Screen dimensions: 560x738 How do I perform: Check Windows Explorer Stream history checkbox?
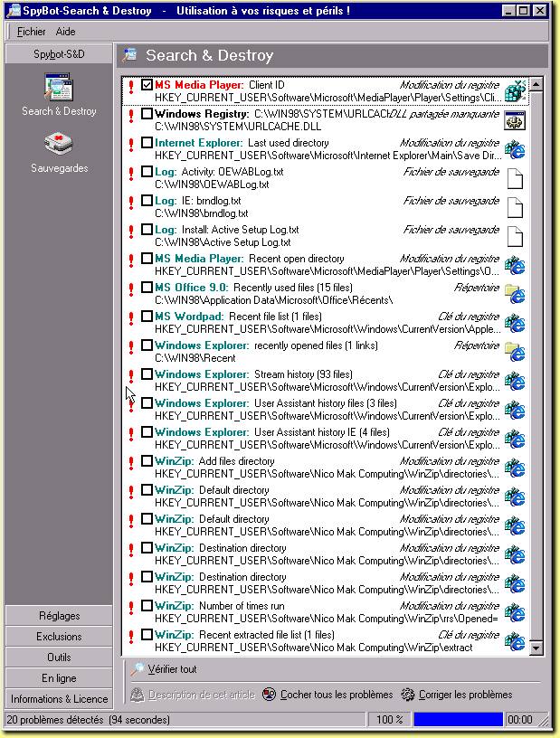point(147,374)
